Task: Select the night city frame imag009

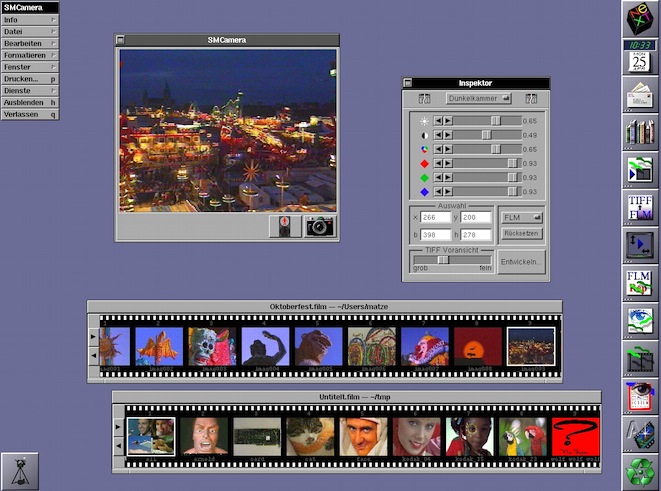Action: (x=531, y=346)
